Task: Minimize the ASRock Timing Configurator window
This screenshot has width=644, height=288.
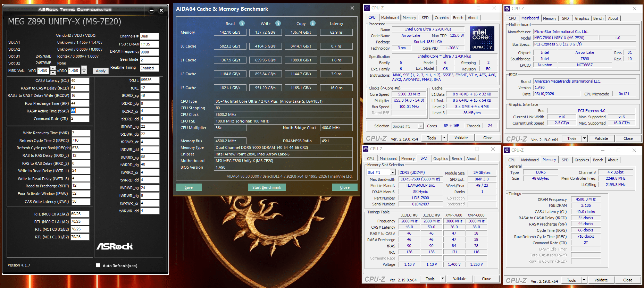Action: [x=151, y=10]
